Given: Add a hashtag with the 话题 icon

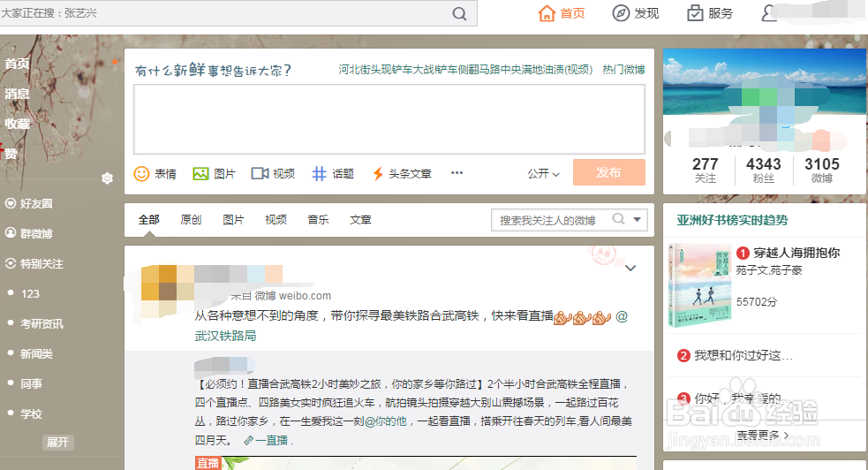Looking at the screenshot, I should (x=319, y=174).
